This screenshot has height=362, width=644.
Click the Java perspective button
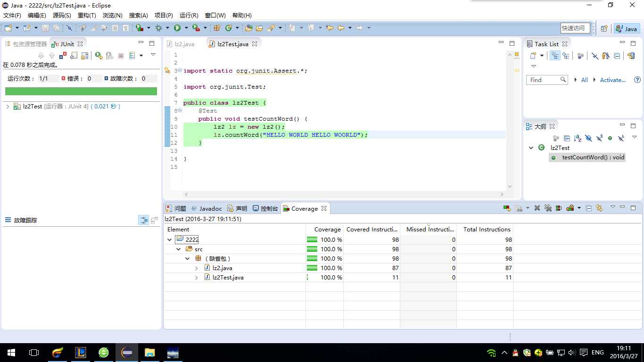click(627, 29)
